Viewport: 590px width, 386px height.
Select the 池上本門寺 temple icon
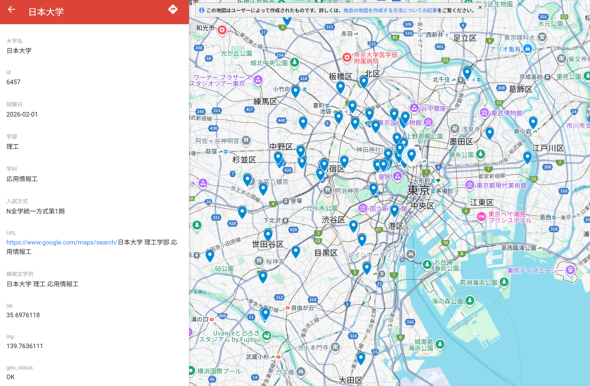(x=336, y=346)
